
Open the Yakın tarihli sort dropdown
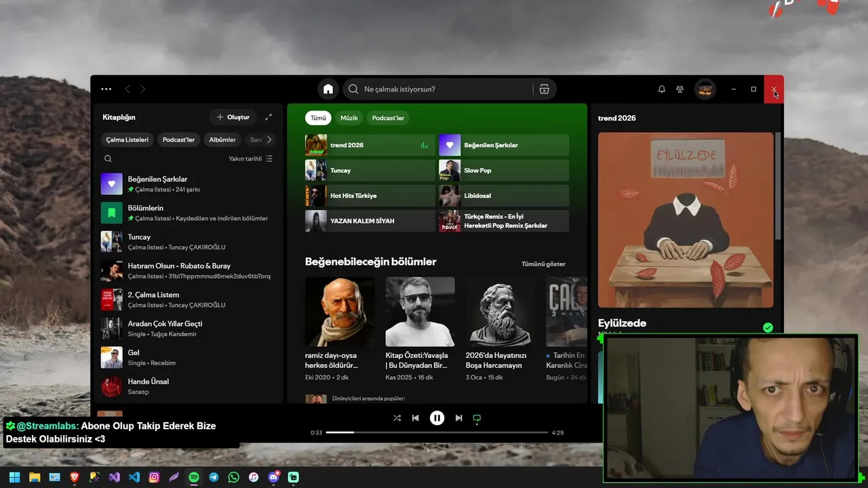point(250,159)
